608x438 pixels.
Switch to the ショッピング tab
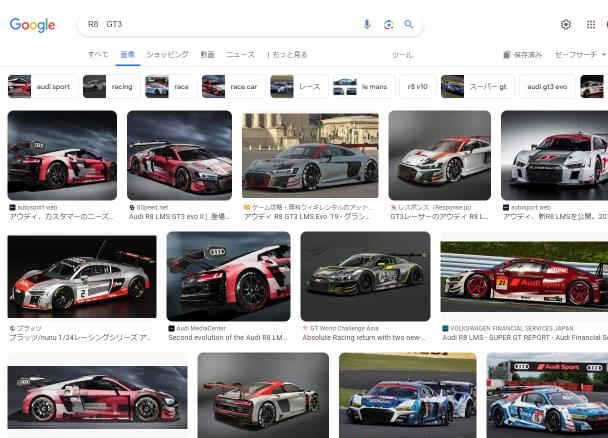coord(167,55)
